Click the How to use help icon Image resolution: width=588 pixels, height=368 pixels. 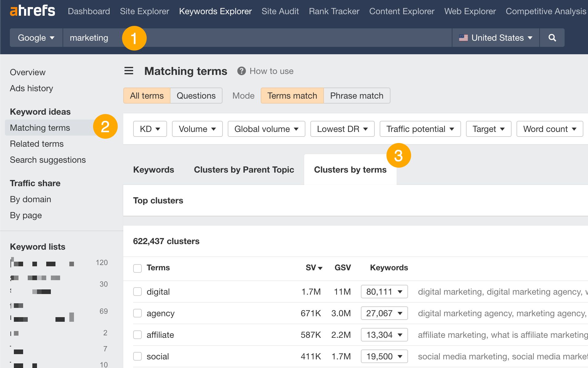click(242, 71)
